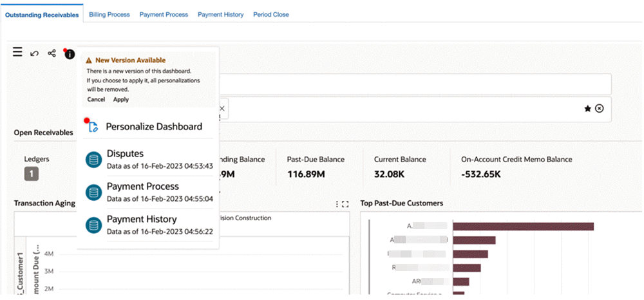
Task: Click 'Top Past-Due Customers' chart title
Action: click(402, 203)
